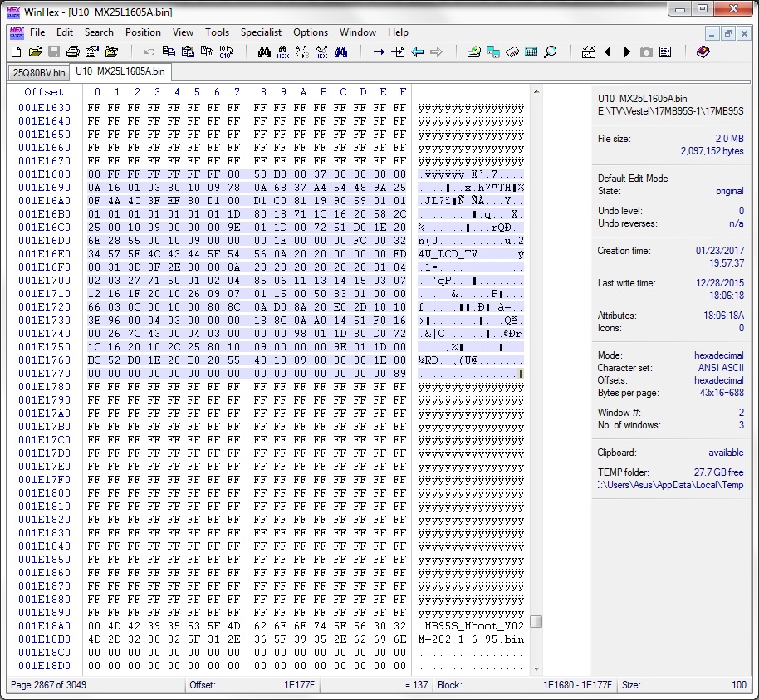Click the hexadecimal Mode value in info panel

pos(718,355)
